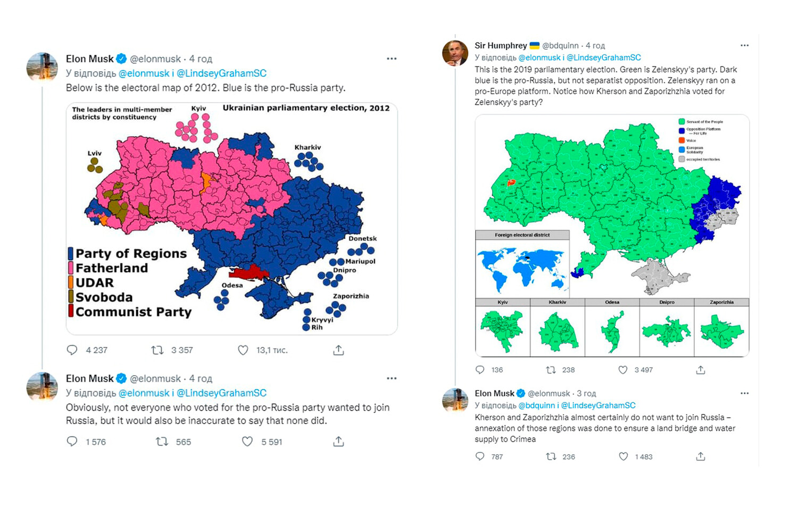Retweet Sir Humphrey's tweet with 238 retweets
The width and height of the screenshot is (798, 532).
click(x=551, y=370)
